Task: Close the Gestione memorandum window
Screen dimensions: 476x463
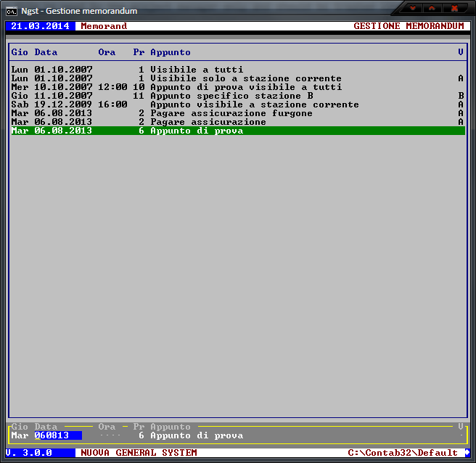Action: (x=455, y=9)
